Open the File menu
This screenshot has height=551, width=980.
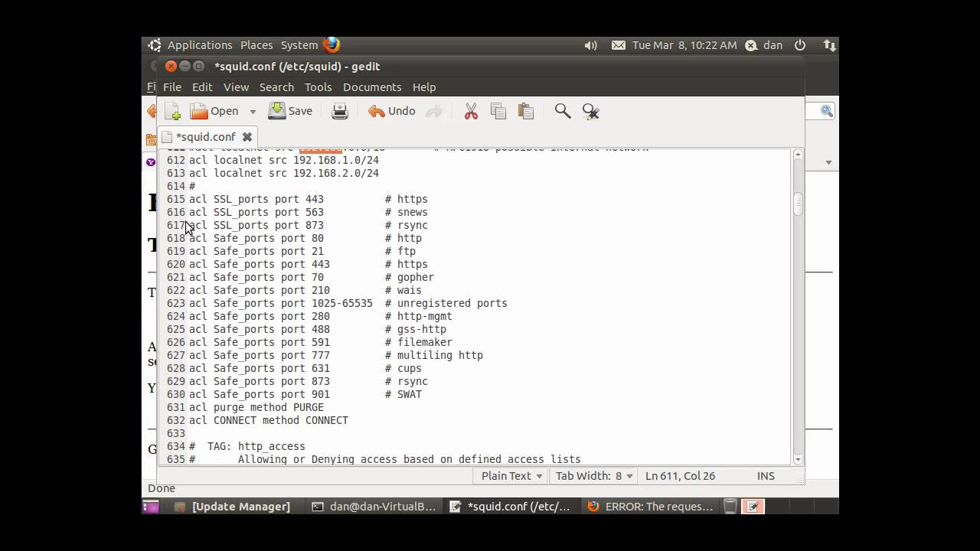(x=172, y=87)
